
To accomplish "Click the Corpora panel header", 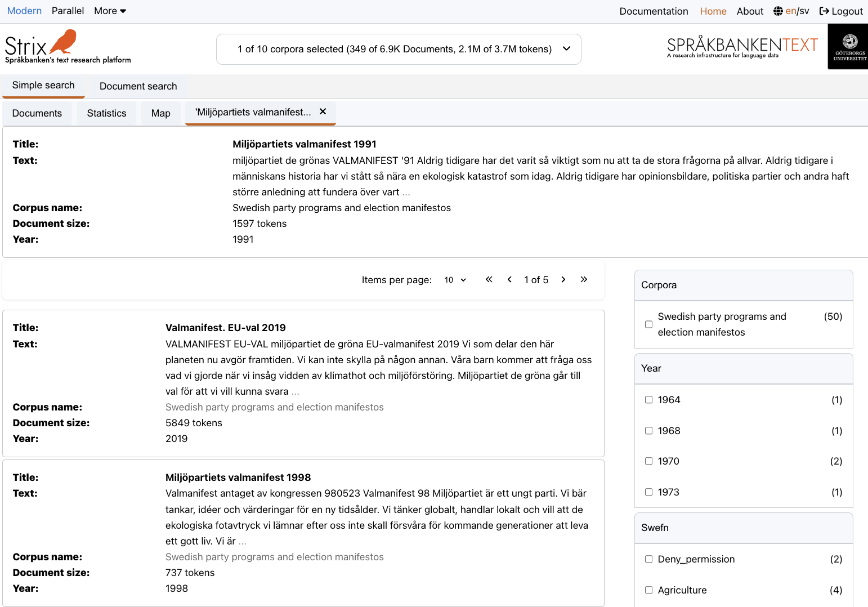I will (744, 285).
